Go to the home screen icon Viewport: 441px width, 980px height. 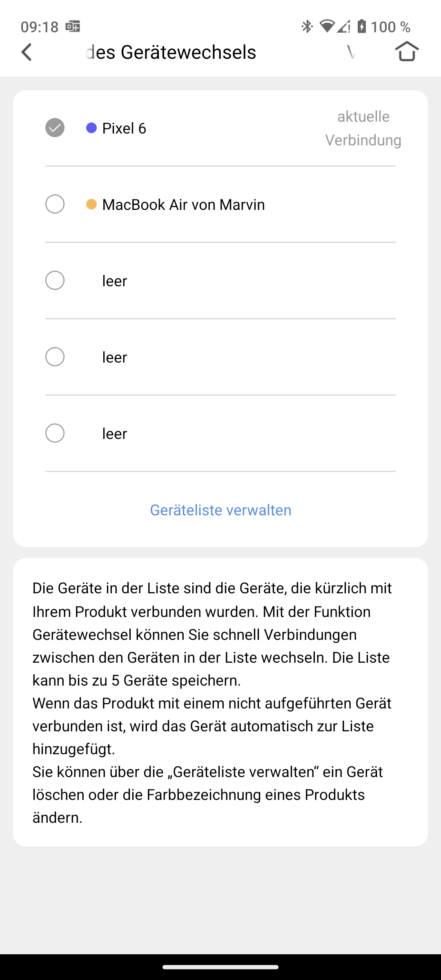tap(407, 51)
